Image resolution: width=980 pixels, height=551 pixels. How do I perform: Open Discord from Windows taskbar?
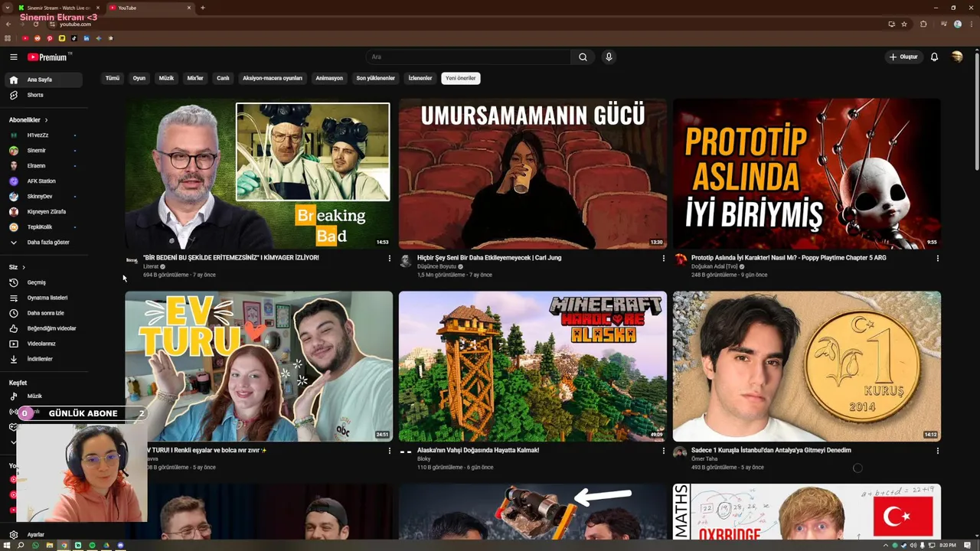[x=121, y=545]
